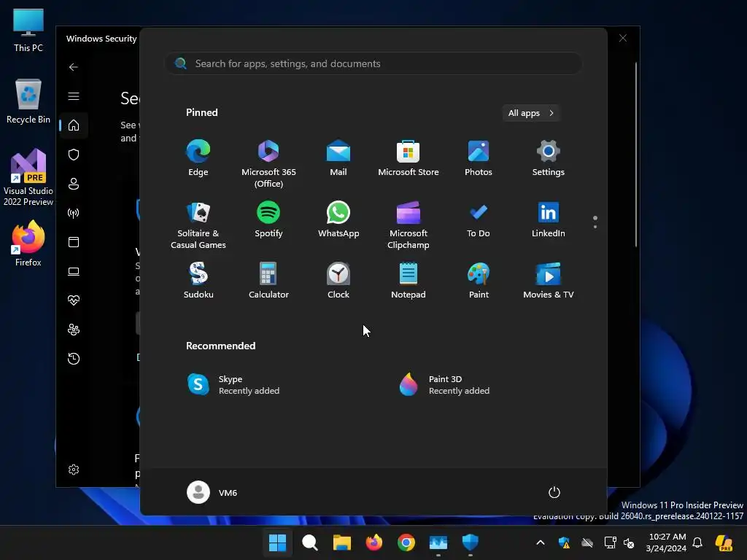Open network and volume quick settings

click(x=619, y=542)
